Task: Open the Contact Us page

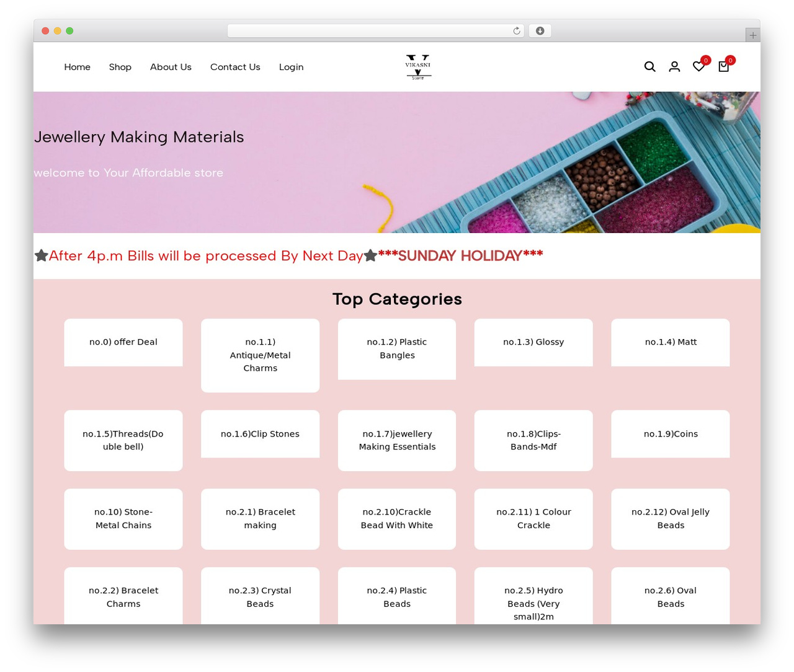Action: point(235,67)
